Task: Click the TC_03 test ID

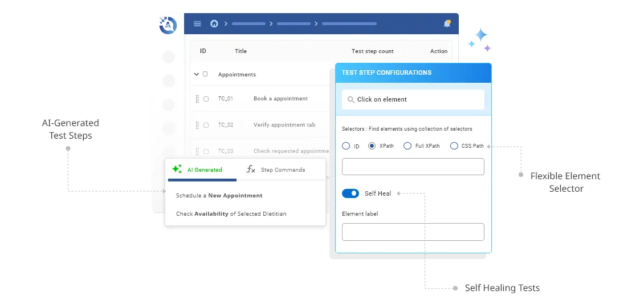Action: (226, 151)
